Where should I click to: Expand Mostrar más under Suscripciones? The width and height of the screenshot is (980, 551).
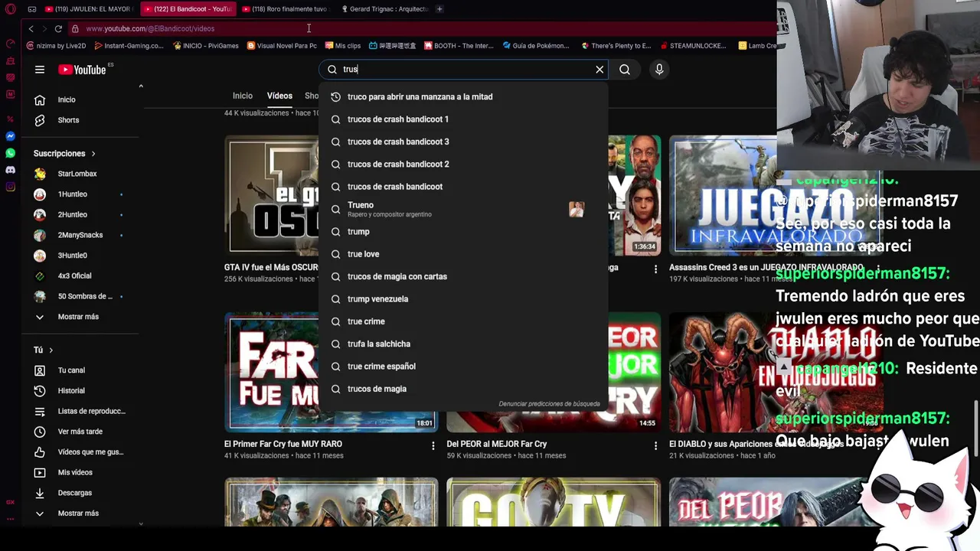(x=80, y=317)
